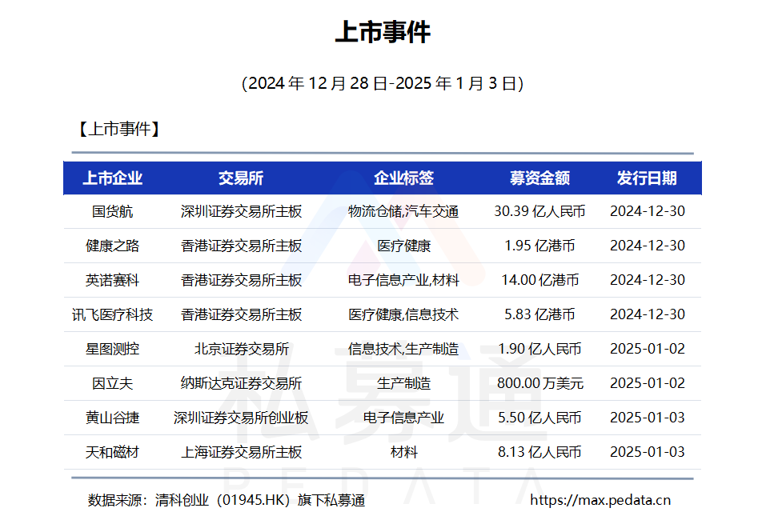The height and width of the screenshot is (532, 766).
Task: Click 因立夫's 生产制造 tag cell
Action: coord(403,384)
